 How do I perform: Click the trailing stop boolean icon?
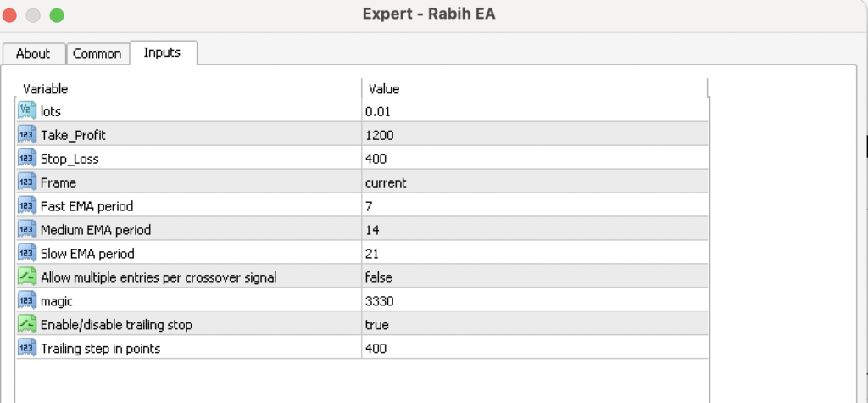coord(25,324)
